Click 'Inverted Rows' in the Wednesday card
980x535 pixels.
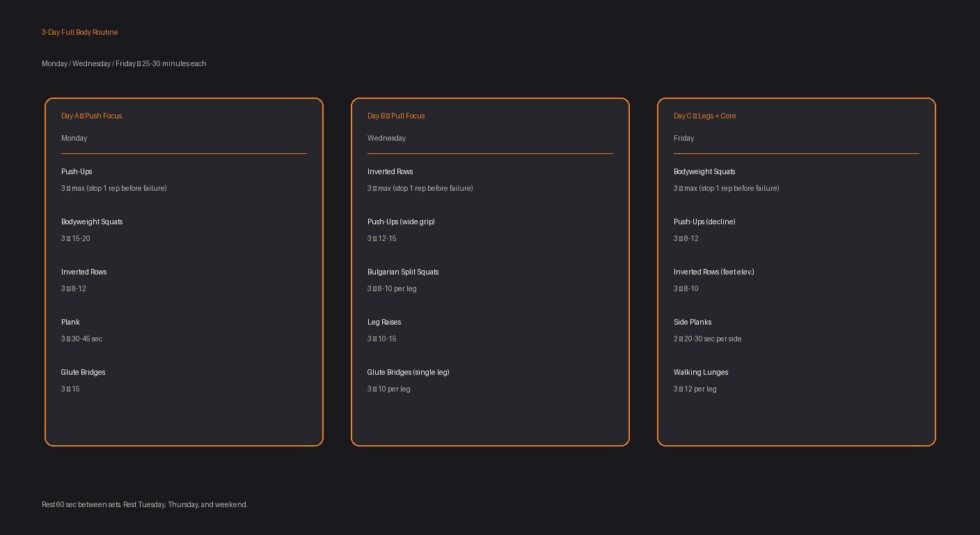click(x=390, y=171)
